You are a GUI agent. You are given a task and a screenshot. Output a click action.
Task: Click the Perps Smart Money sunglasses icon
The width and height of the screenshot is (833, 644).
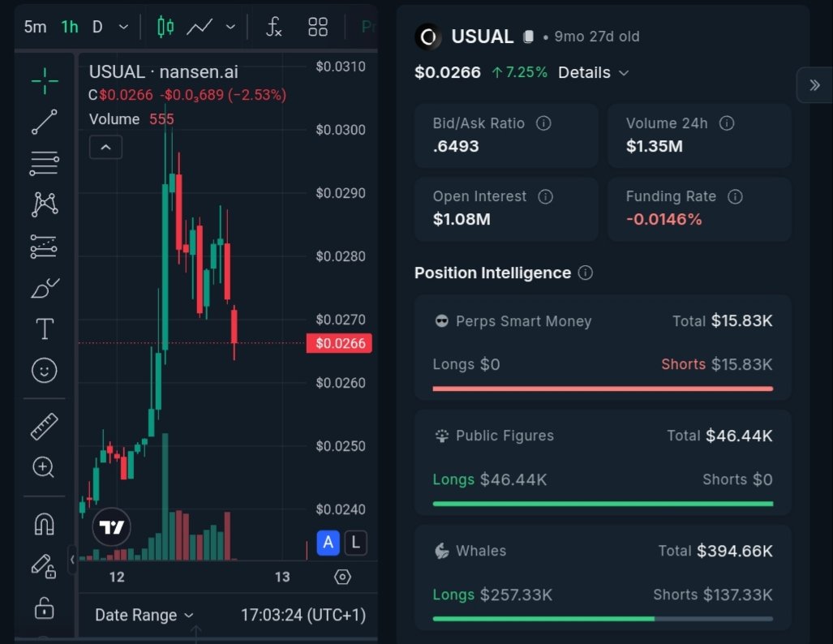coord(441,321)
